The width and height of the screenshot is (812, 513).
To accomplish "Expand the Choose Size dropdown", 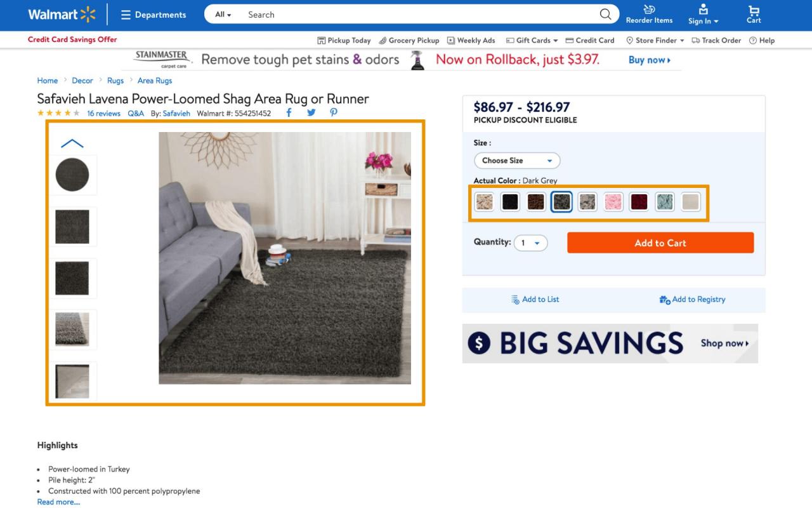I will click(x=517, y=161).
